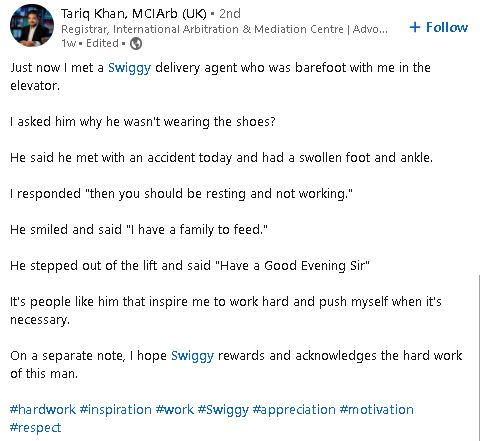480x441 pixels.
Task: Open the Tariq Khan, MCIArb (UK) name link
Action: (x=134, y=14)
